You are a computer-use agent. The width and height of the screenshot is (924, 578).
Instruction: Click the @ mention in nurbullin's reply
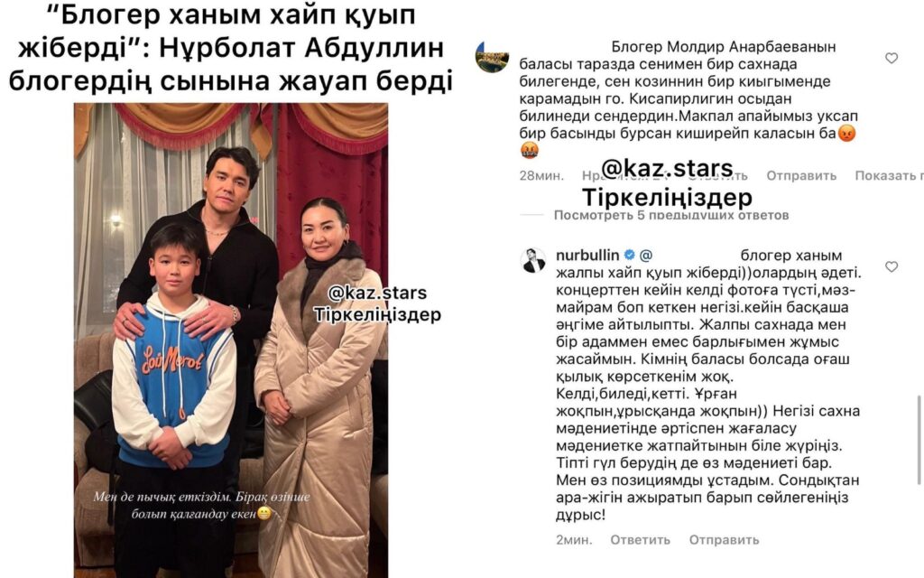point(646,256)
